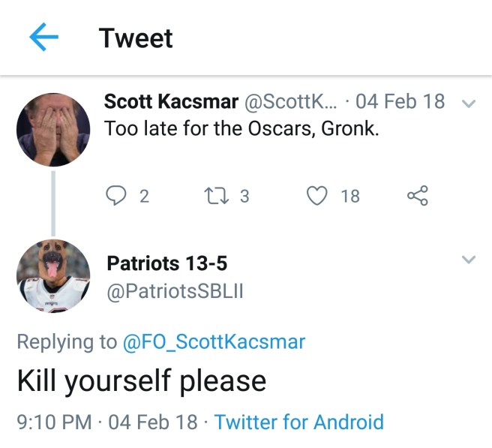Like Scott Kacsmar's tweet with the heart

[318, 196]
